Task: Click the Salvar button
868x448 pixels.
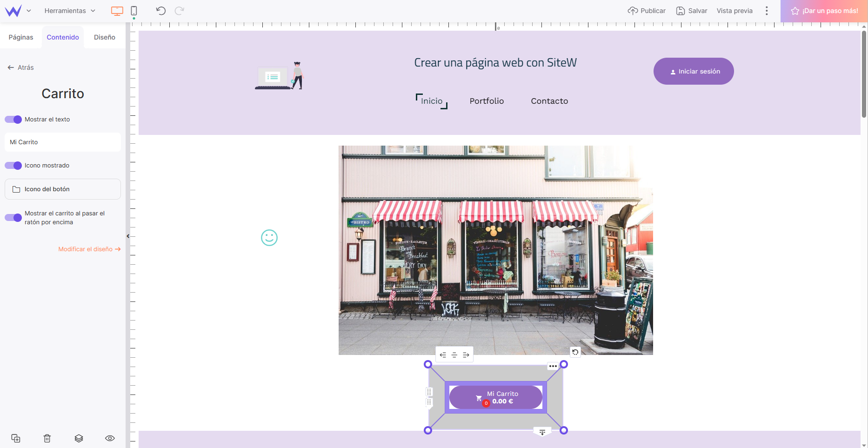Action: point(692,11)
